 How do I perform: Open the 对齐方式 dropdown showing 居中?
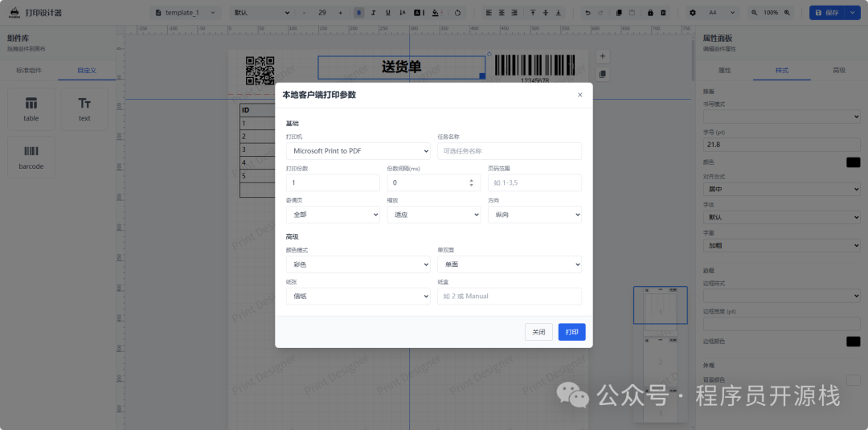(782, 189)
